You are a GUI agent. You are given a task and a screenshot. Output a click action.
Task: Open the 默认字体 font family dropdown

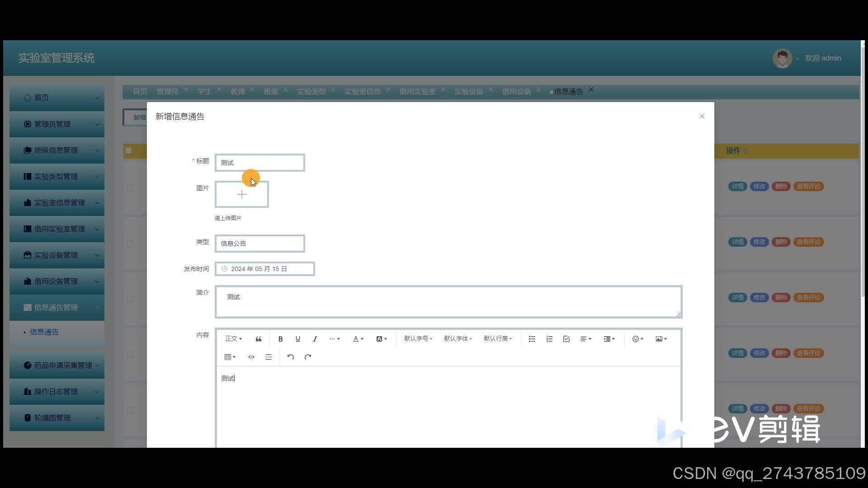[x=458, y=338]
